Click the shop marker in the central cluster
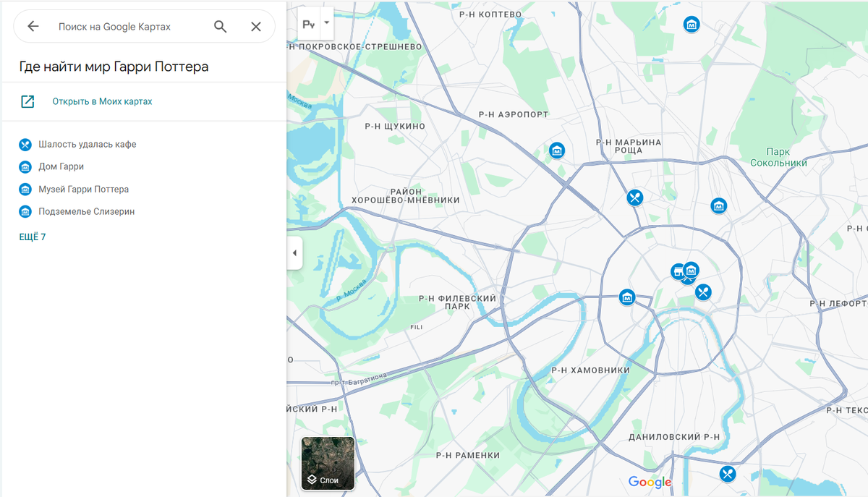 [677, 272]
